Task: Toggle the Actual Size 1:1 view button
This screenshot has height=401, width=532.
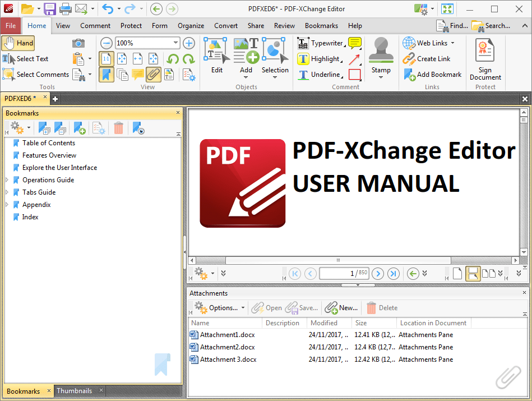Action: [x=106, y=59]
